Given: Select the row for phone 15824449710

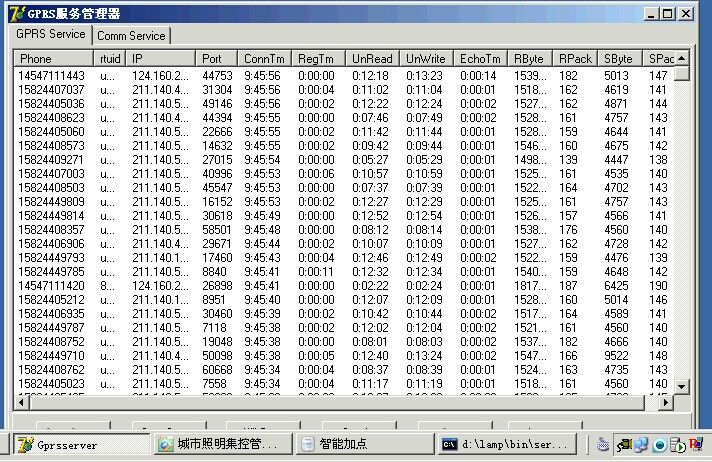Looking at the screenshot, I should 344,356.
